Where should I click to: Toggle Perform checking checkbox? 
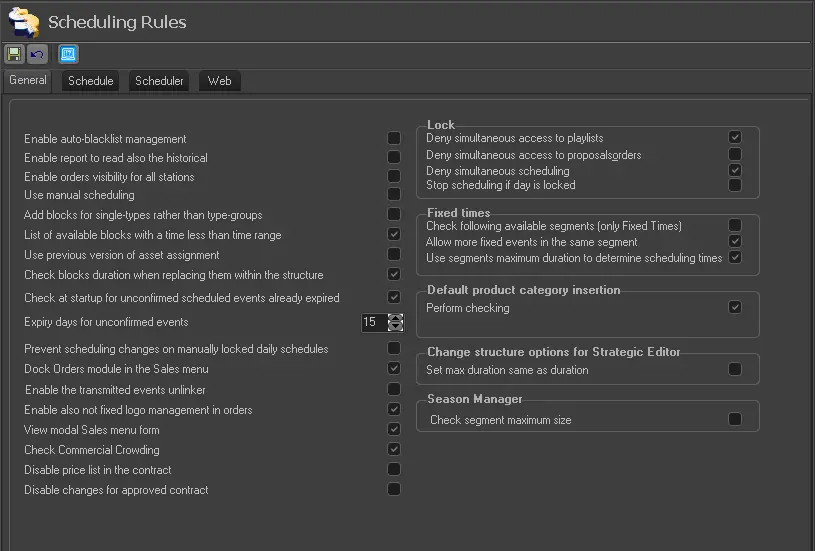pos(735,307)
